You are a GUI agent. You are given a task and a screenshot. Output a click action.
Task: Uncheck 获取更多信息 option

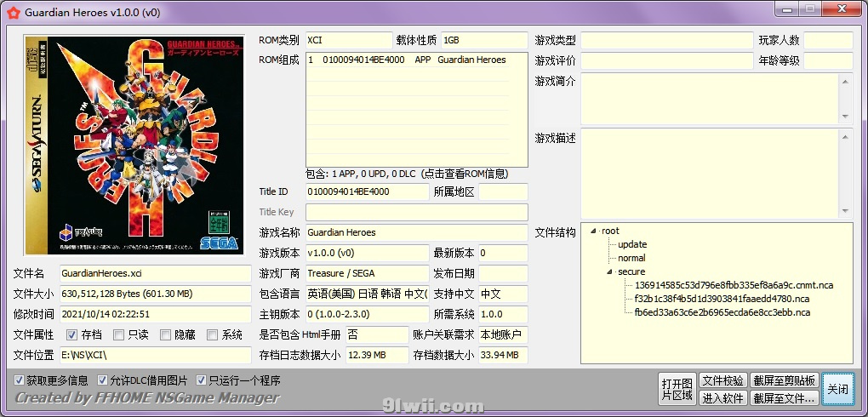click(19, 380)
